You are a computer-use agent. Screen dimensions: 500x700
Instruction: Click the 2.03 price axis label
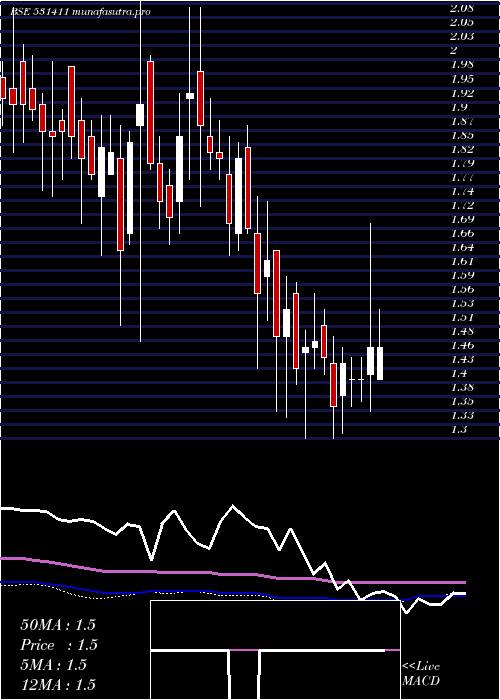point(462,36)
